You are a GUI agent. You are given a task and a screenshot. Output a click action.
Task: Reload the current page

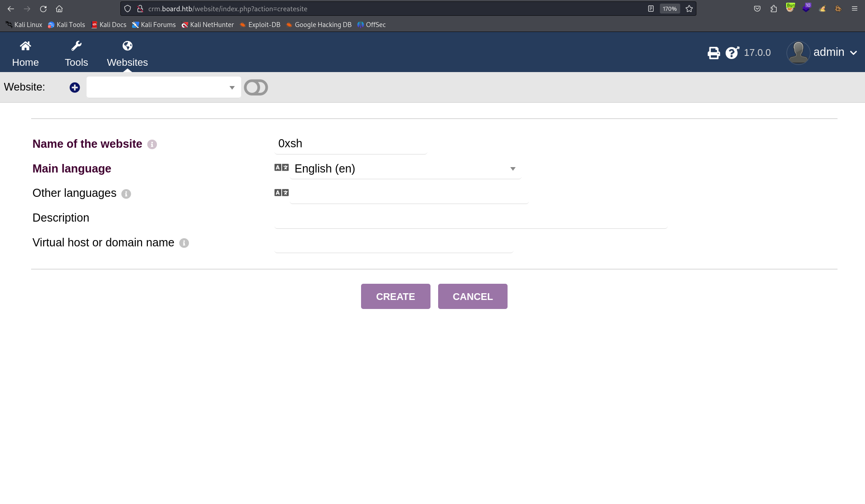coord(43,9)
